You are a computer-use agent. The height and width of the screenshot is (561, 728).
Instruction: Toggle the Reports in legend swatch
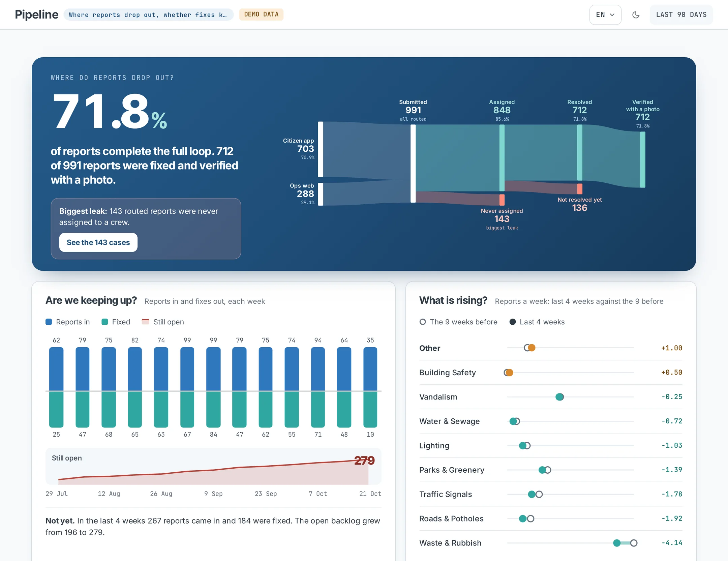coord(49,322)
